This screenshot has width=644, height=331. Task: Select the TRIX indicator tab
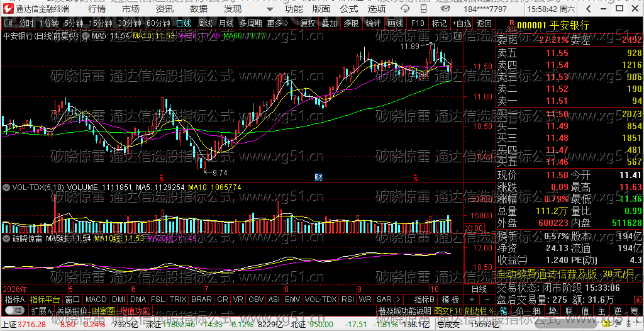[178, 300]
